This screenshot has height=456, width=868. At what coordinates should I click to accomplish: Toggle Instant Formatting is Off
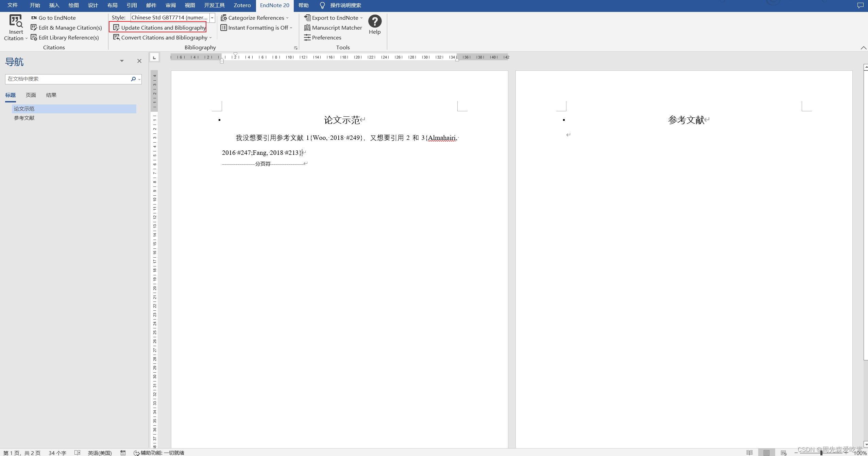[258, 28]
